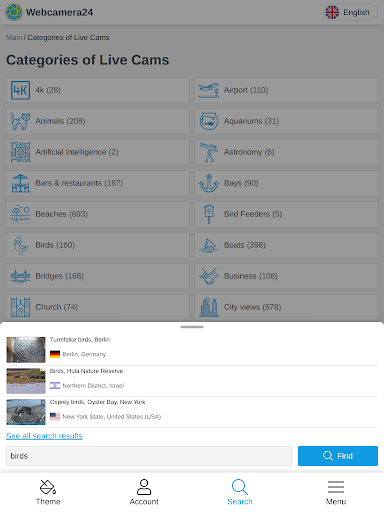
Task: Click the Animals cat icon
Action: [x=20, y=121]
